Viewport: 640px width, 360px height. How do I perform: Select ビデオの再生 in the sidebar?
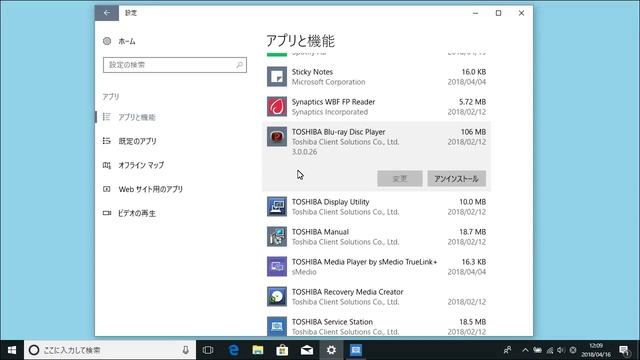[137, 213]
